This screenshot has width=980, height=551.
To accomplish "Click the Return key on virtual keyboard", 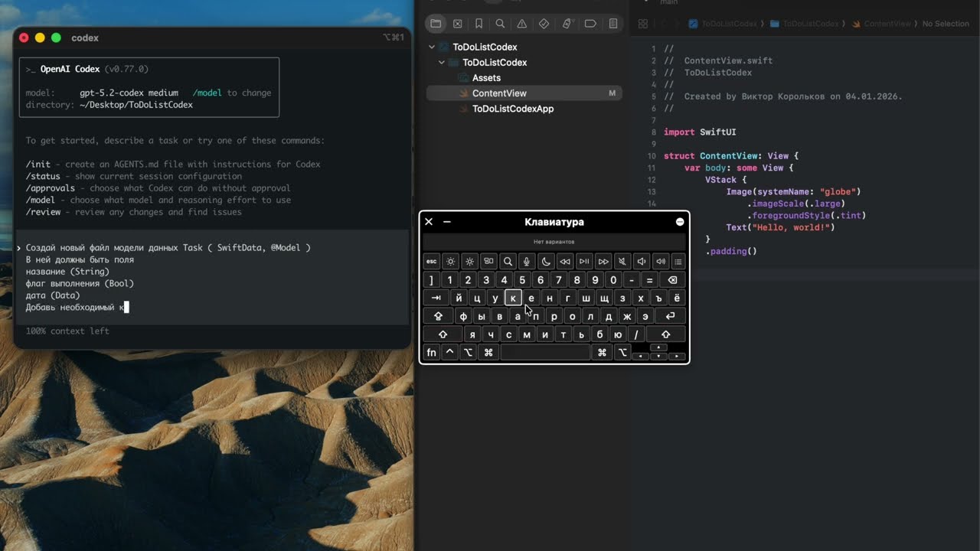I will click(x=671, y=316).
